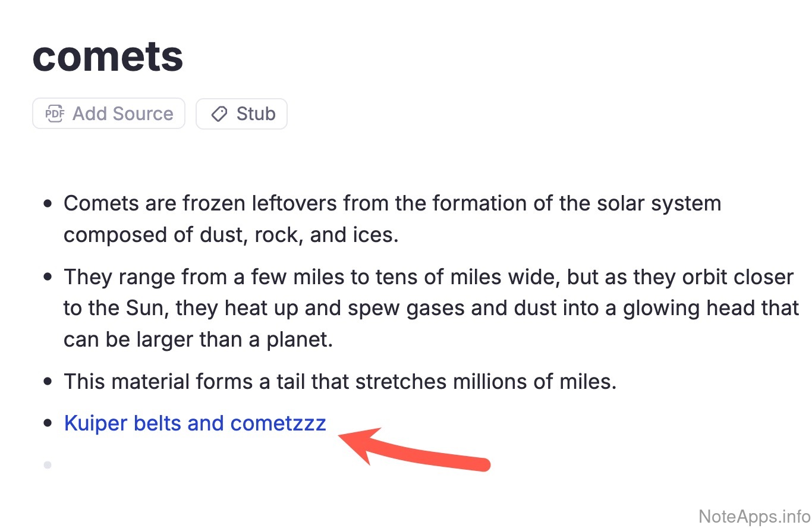Select the Stub tag label
Image resolution: width=812 pixels, height=528 pixels.
point(256,114)
